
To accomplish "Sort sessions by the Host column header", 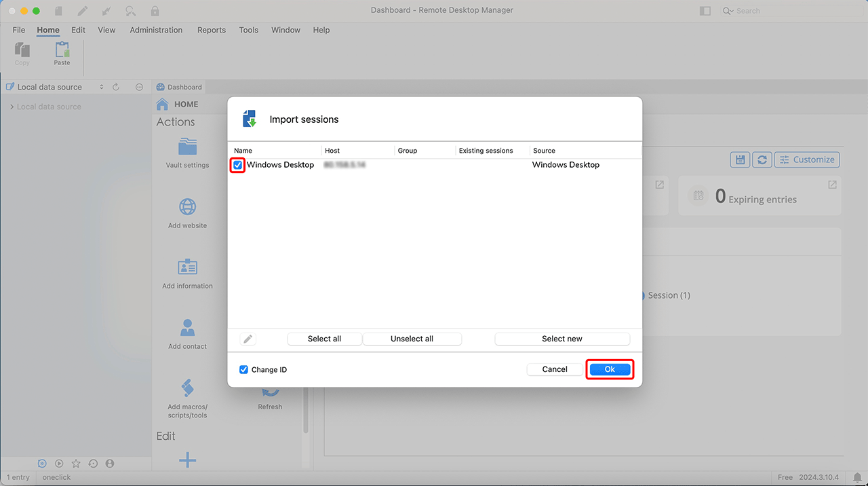I will (x=332, y=151).
